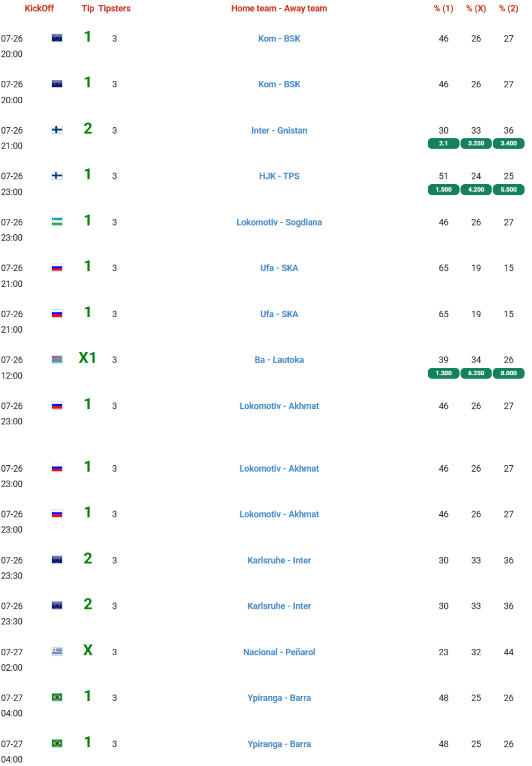Open the HJK - TPS match link
The image size is (532, 766).
coord(279,176)
